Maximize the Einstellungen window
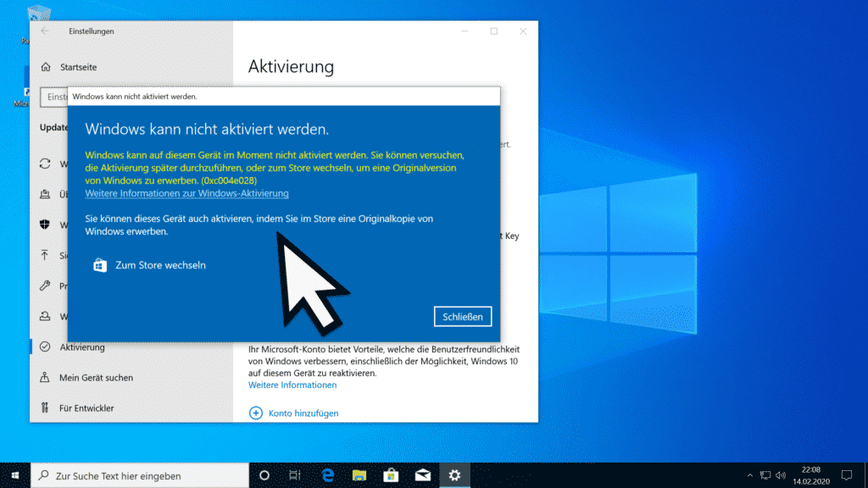The height and width of the screenshot is (488, 868). point(494,31)
